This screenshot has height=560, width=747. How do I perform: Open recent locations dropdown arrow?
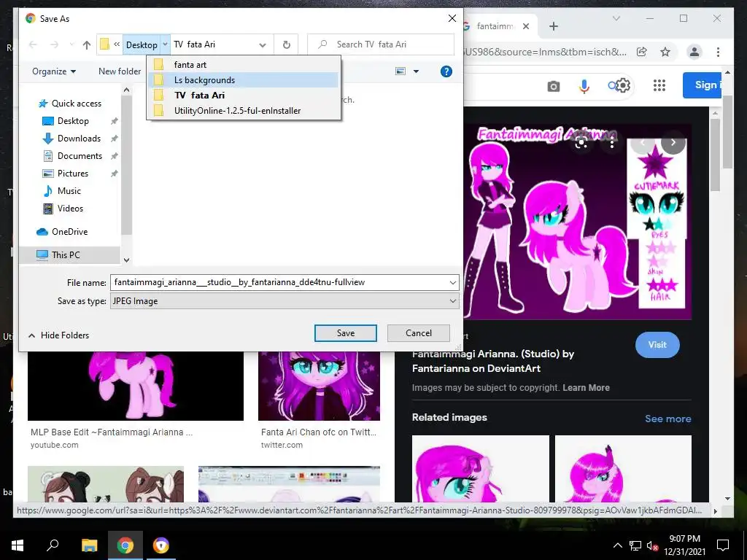71,44
